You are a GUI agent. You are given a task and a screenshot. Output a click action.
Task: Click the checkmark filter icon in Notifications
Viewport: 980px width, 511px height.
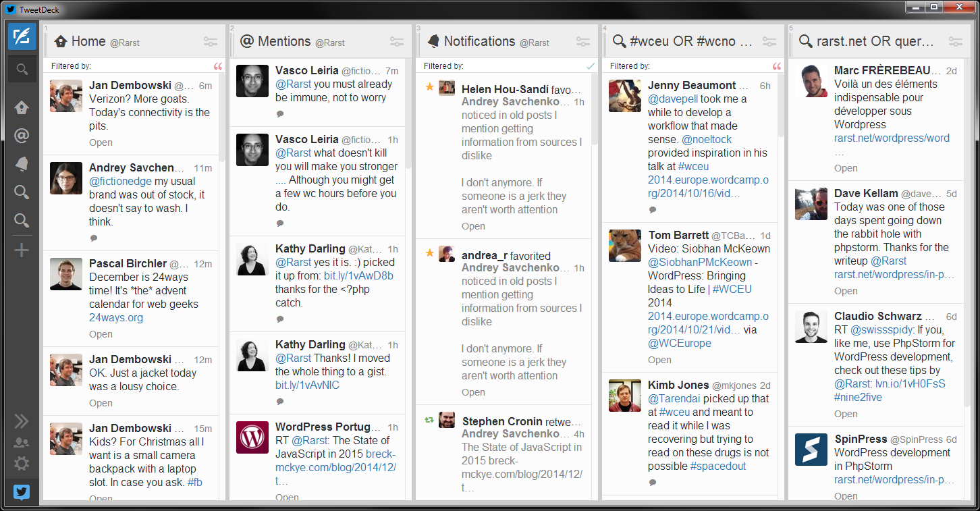click(x=591, y=66)
